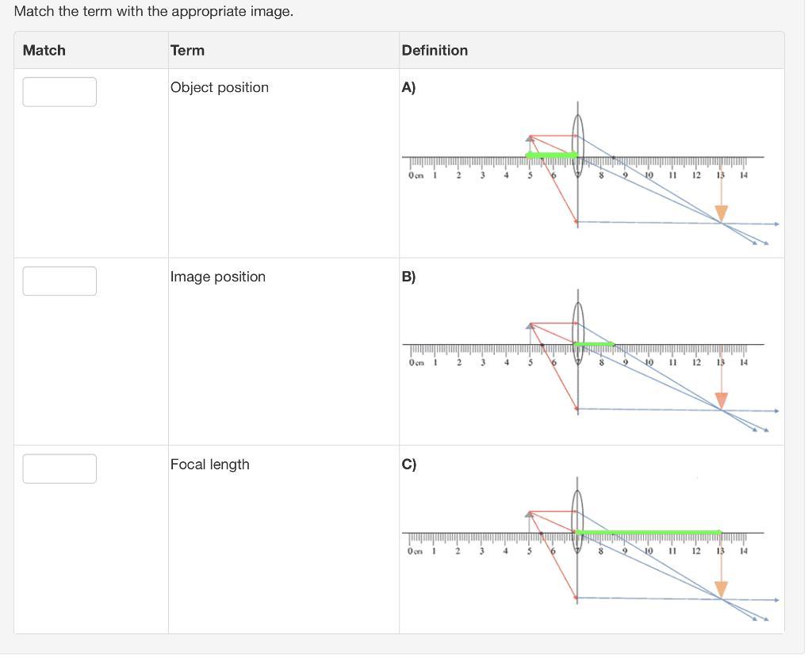Click the "Definition" column header
The image size is (812, 658).
tap(435, 51)
